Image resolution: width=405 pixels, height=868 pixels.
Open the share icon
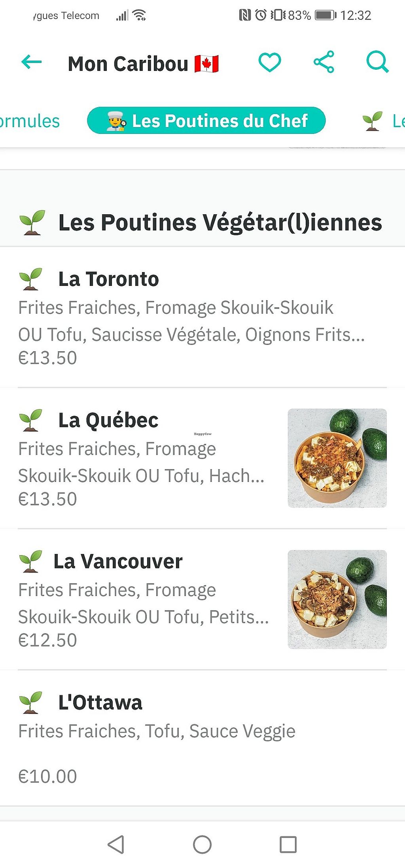pos(324,62)
